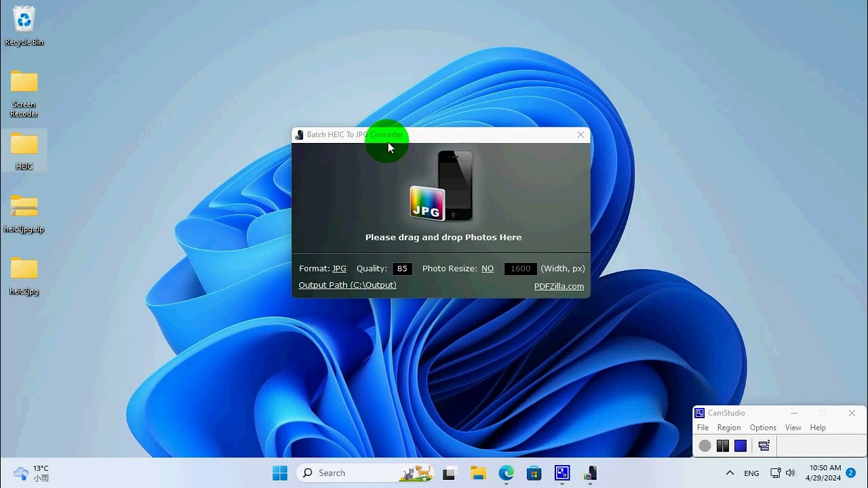
Task: Visit the PDFZilla.com link
Action: [x=559, y=285]
